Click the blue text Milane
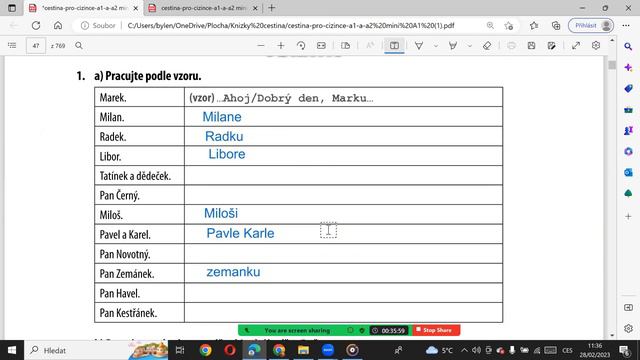The image size is (640, 360). coord(222,117)
